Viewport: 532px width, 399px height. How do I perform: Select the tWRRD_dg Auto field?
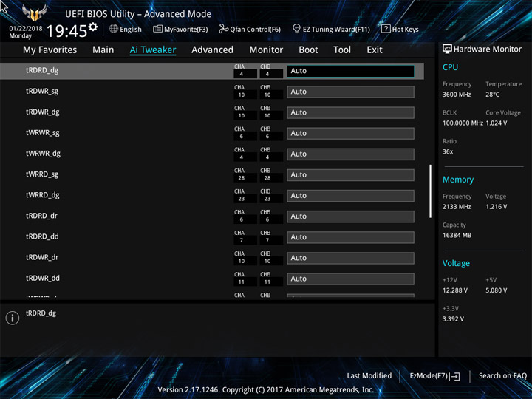coord(350,196)
